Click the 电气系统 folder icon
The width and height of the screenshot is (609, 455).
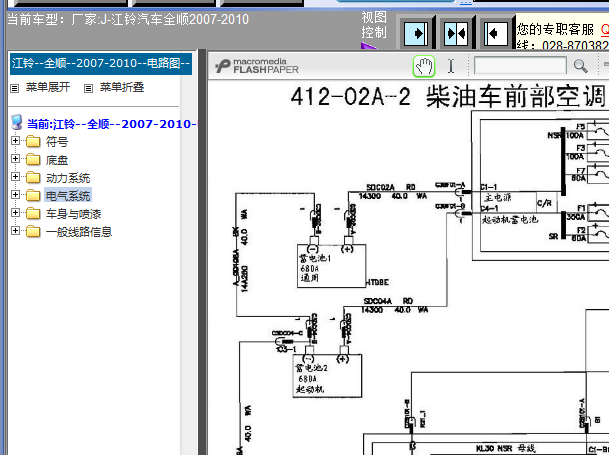click(33, 195)
